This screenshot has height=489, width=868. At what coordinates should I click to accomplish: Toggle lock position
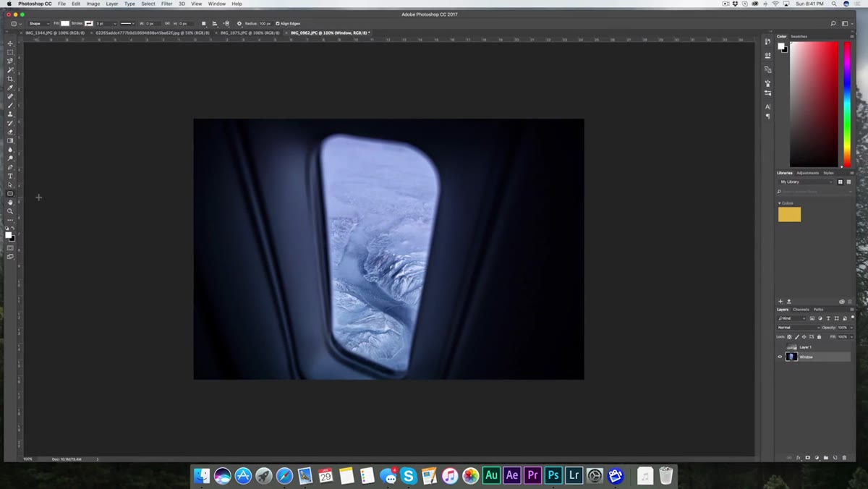click(804, 337)
